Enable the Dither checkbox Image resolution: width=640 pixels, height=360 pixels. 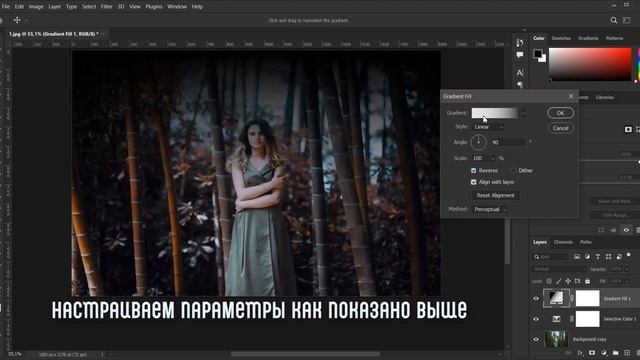tap(513, 170)
